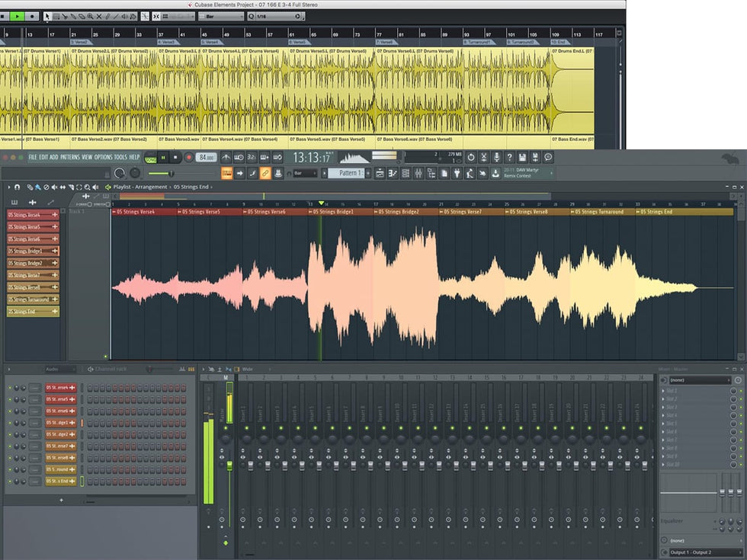Click the magnet snap icon in Playlist toolbar
Screen dimensions: 747x560
click(17, 187)
